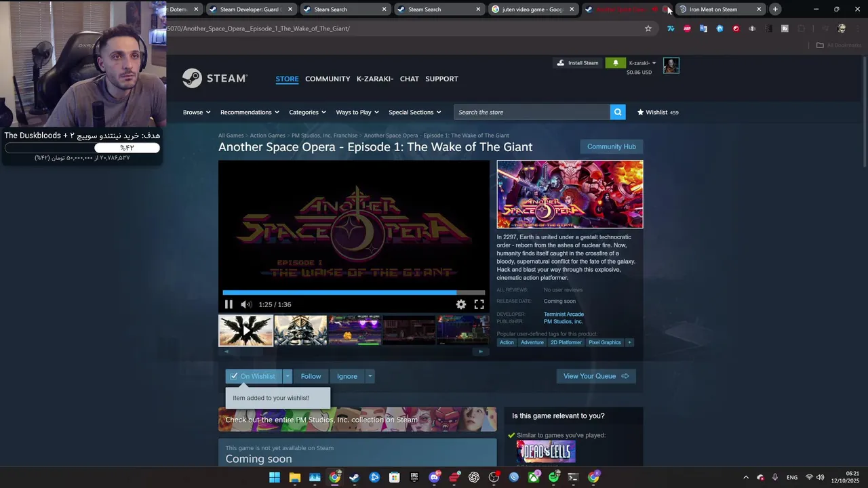The width and height of the screenshot is (868, 488).
Task: Open the Special Sections dropdown
Action: point(415,112)
